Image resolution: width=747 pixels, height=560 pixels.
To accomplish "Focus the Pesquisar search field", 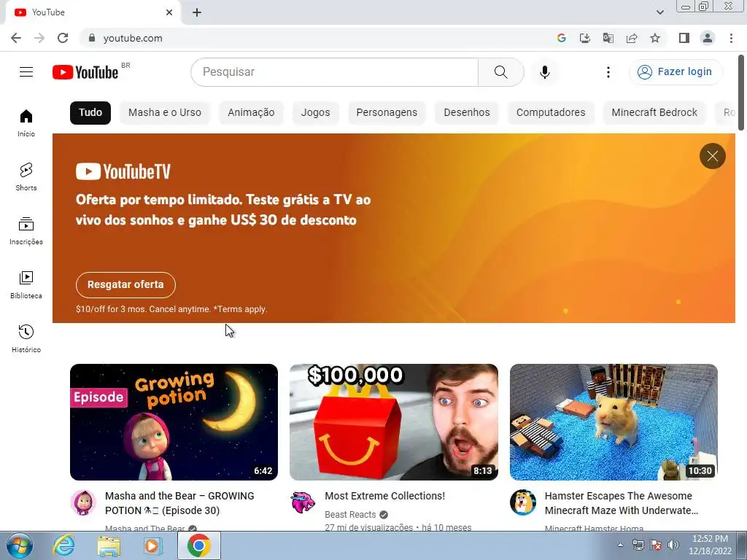I will (334, 72).
